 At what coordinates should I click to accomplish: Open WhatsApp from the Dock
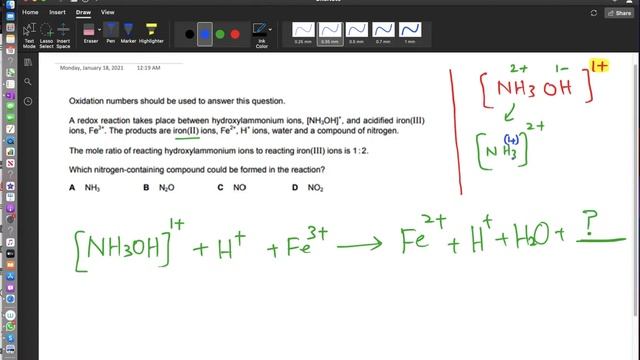tap(10, 327)
